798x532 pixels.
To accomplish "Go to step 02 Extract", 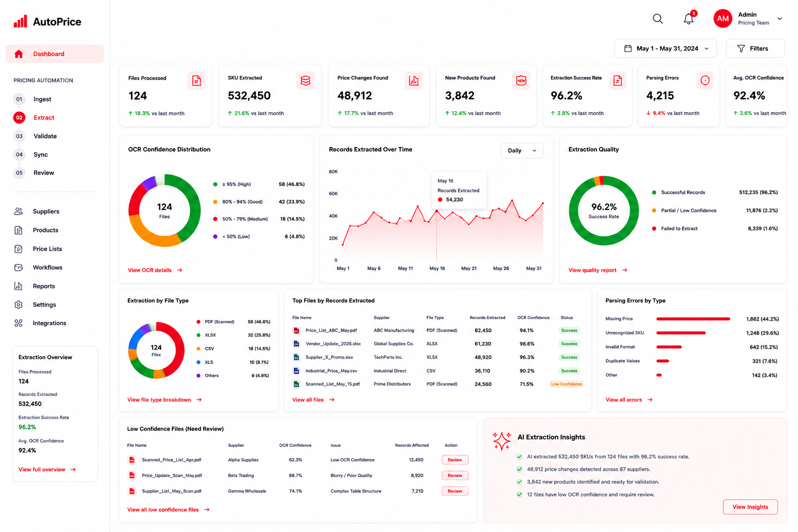I will point(35,117).
